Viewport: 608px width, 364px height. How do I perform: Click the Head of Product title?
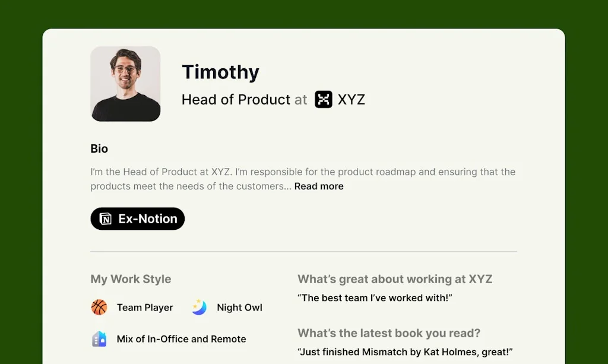pyautogui.click(x=236, y=100)
